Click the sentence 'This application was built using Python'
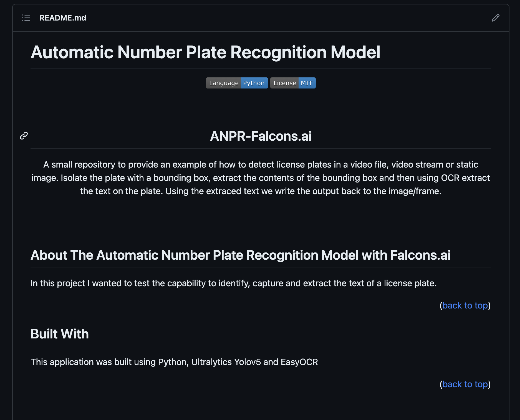The image size is (520, 420). 174,362
